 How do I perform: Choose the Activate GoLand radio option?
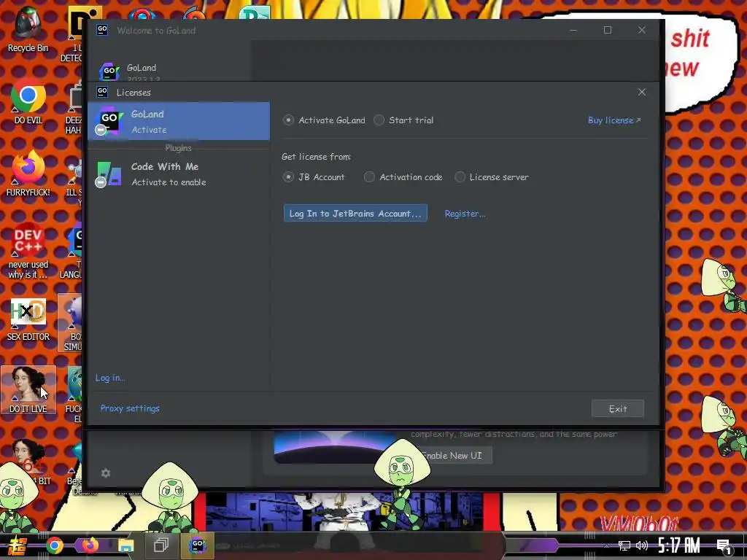click(x=325, y=120)
